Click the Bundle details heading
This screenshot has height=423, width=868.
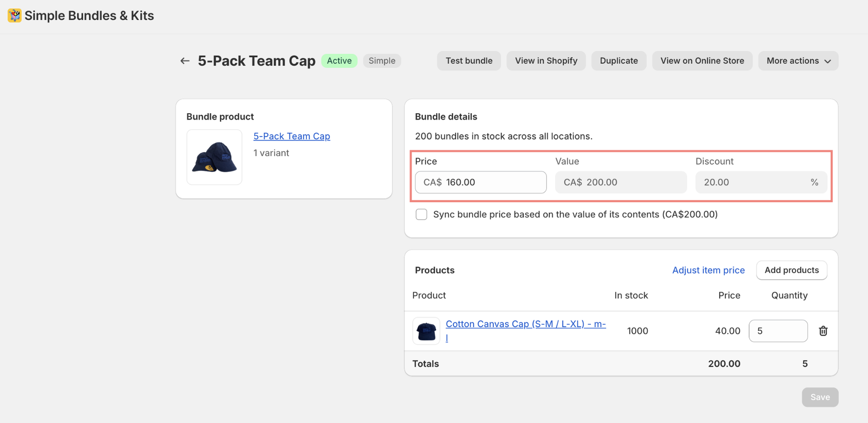(446, 117)
